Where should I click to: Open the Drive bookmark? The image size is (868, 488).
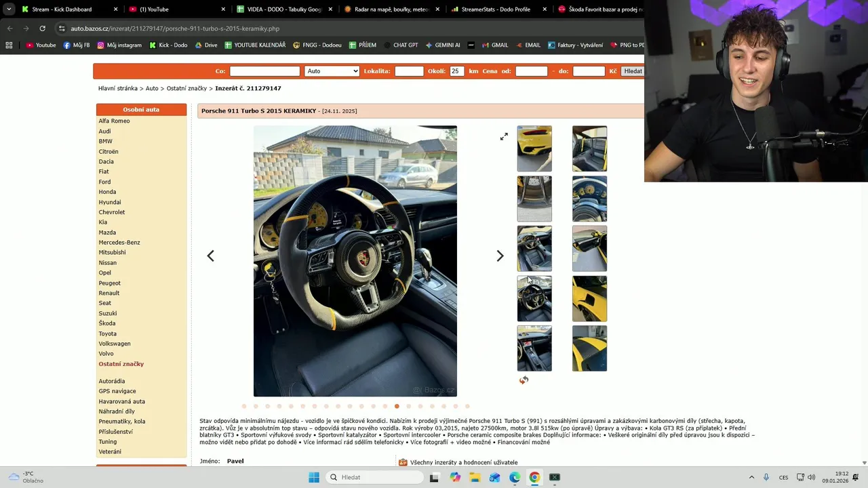tap(206, 45)
